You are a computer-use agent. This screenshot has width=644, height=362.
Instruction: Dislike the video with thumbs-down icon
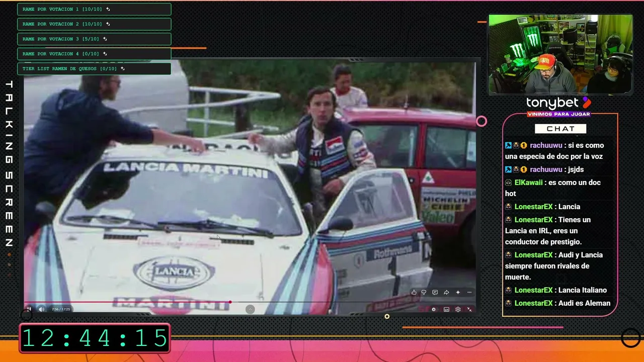(424, 292)
